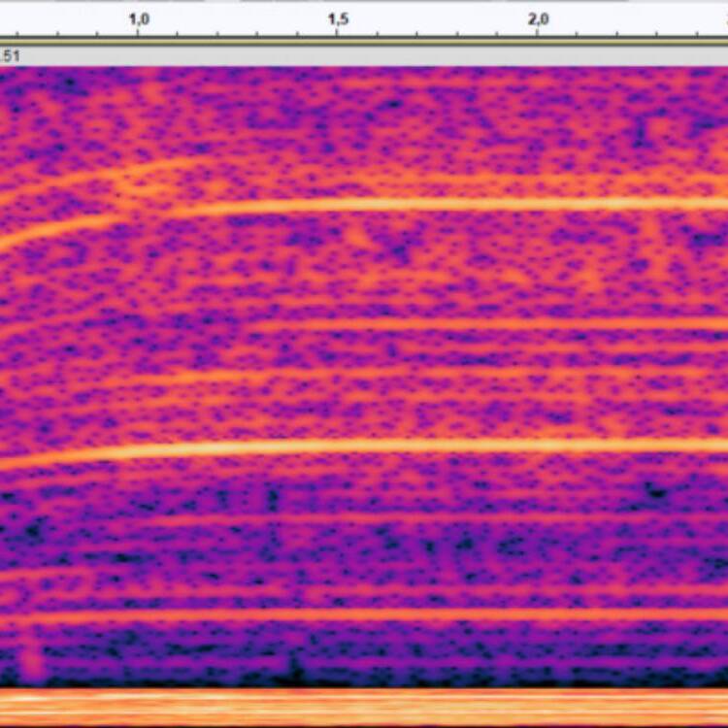728x728 pixels.
Task: Click the 1,0 mark on the time ruler
Action: [x=139, y=19]
